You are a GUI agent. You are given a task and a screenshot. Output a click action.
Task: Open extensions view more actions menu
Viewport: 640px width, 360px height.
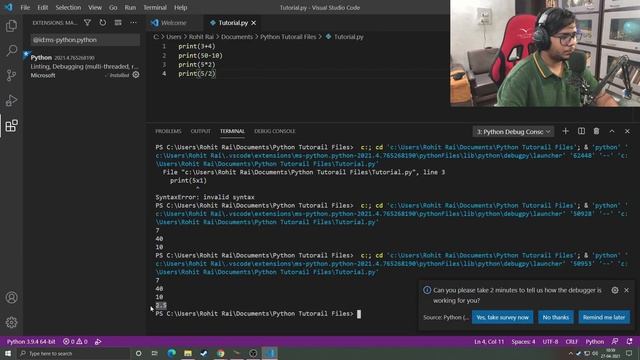(x=133, y=23)
